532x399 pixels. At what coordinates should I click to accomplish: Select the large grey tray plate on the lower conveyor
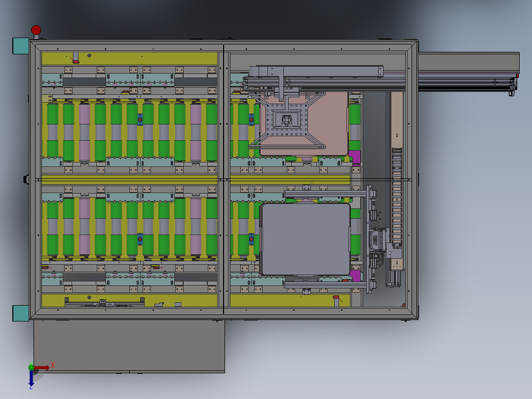[305, 239]
